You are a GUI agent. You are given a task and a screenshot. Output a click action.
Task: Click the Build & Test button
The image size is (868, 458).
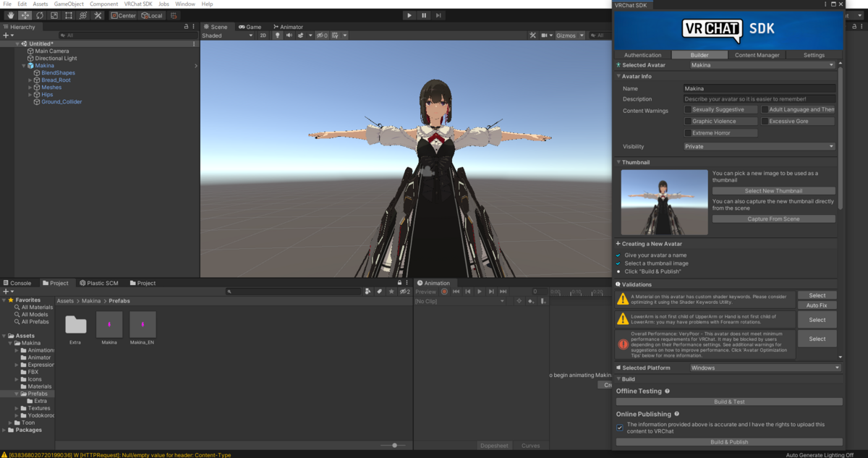(x=729, y=402)
